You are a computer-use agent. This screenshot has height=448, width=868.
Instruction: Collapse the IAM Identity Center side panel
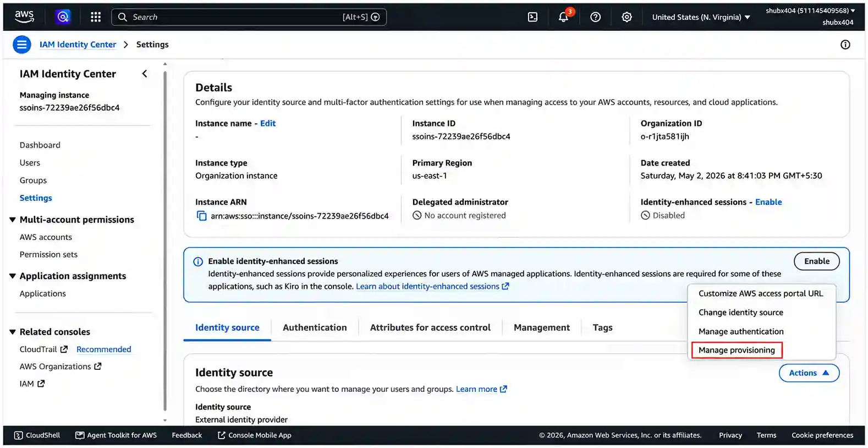(145, 74)
